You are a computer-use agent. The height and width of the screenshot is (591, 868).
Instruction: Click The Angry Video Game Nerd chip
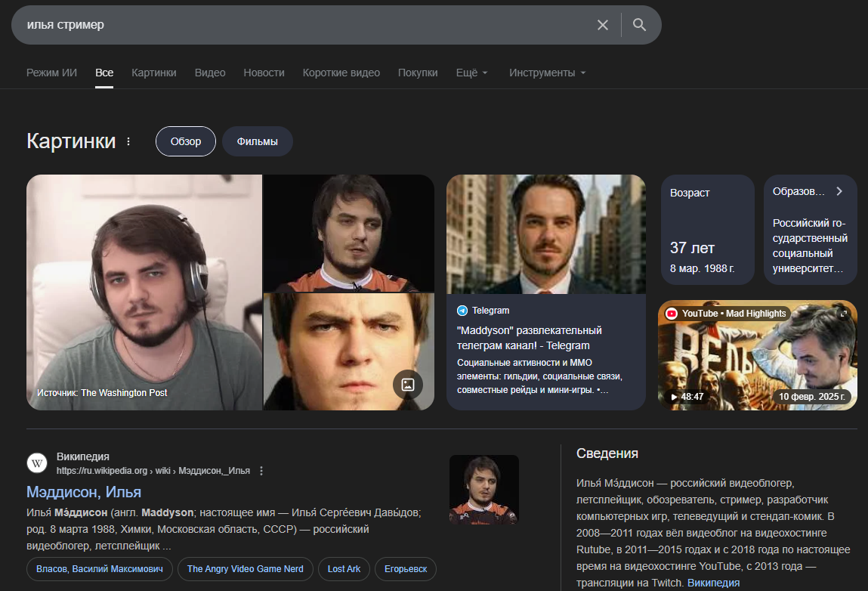pos(246,569)
